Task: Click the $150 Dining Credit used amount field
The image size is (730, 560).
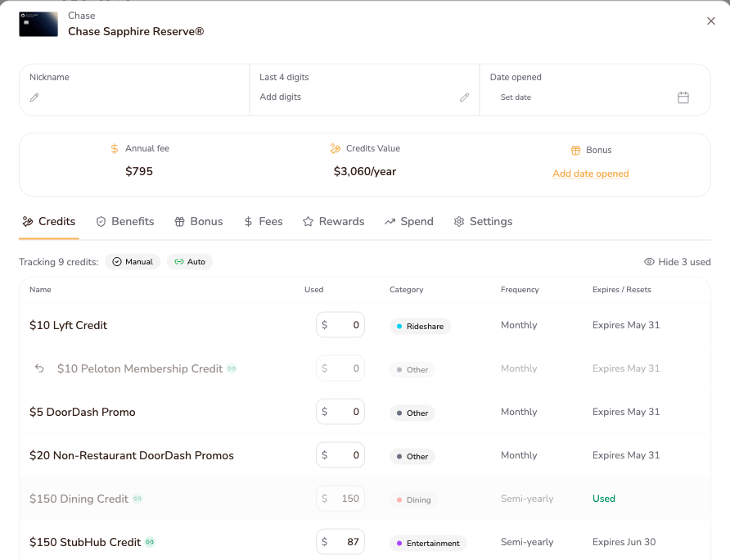Action: point(340,499)
